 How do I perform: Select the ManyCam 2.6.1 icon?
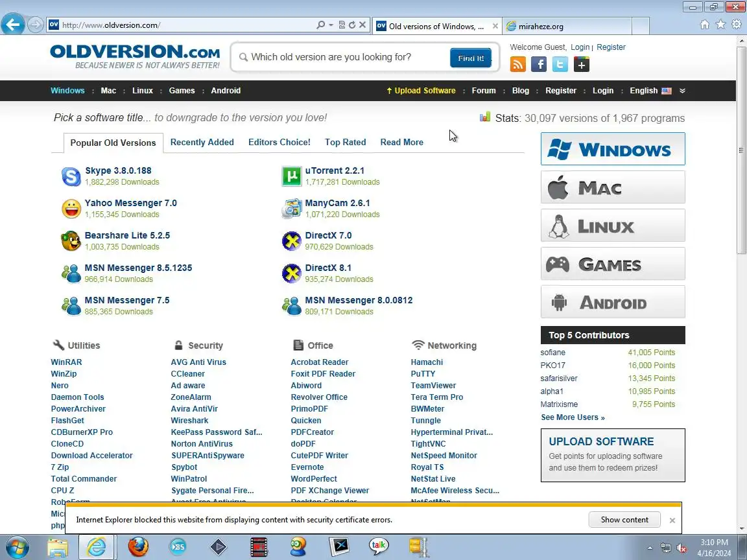pos(292,209)
